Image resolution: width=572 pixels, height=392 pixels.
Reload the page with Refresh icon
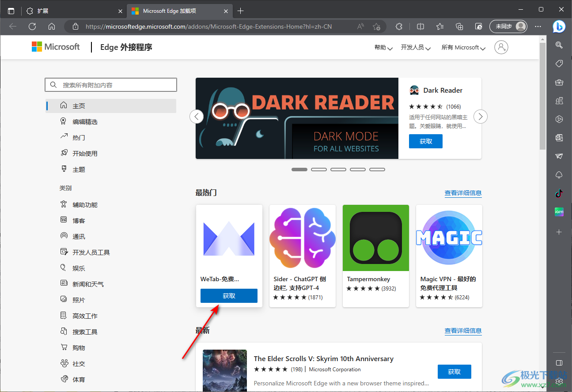coord(32,26)
